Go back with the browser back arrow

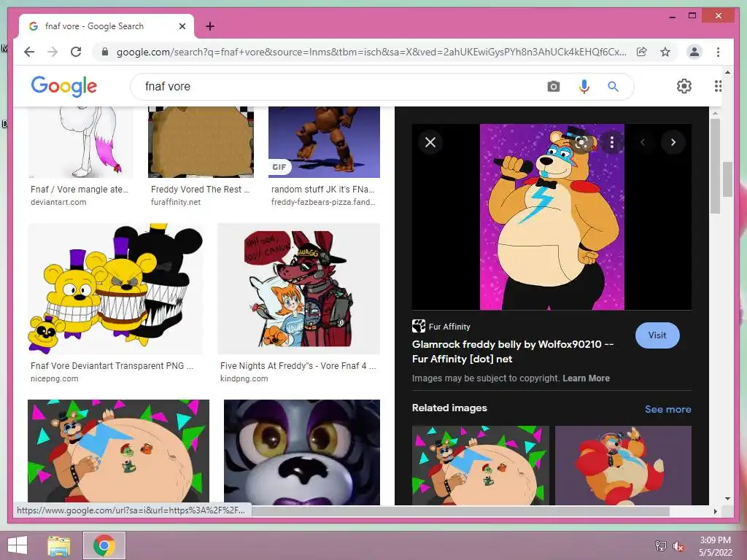[29, 52]
